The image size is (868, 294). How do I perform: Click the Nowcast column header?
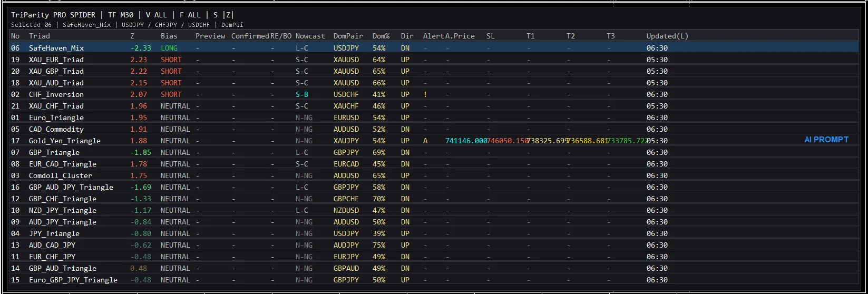pyautogui.click(x=310, y=36)
